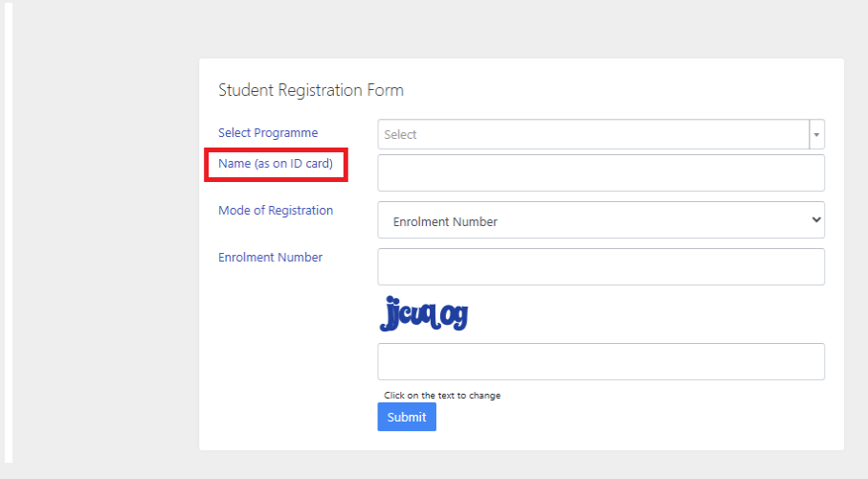Click the "Click on the text to change" hint
The height and width of the screenshot is (479, 868).
pos(442,395)
